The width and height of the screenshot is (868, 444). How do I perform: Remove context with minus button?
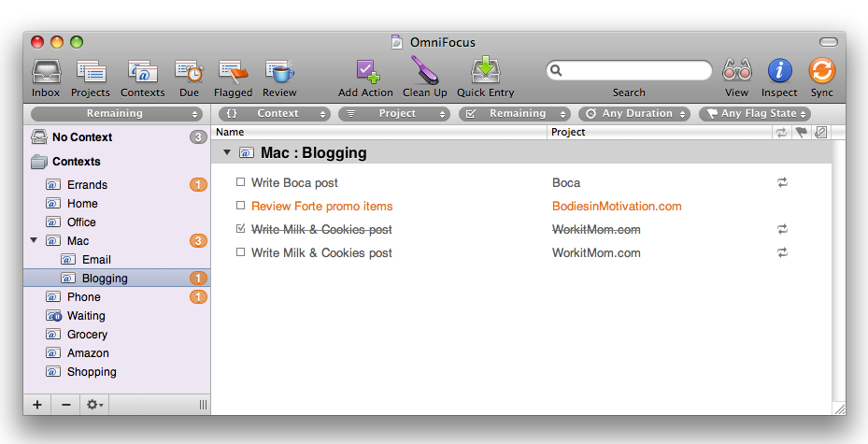[66, 405]
